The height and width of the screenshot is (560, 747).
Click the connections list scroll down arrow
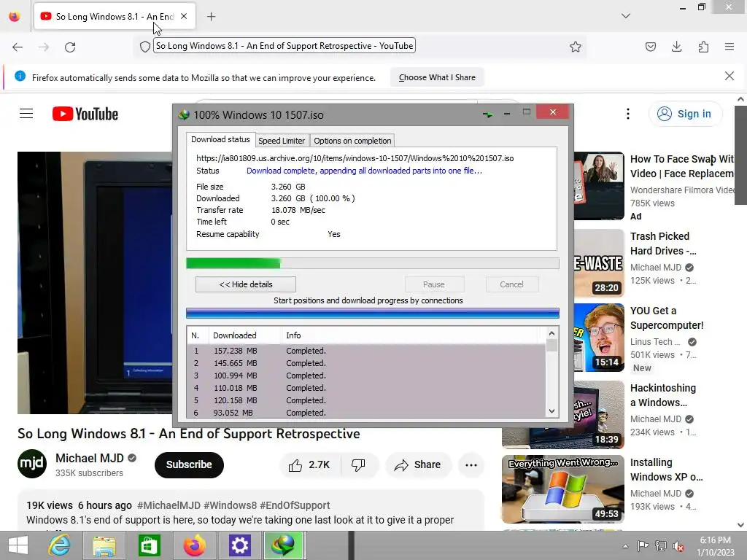(x=551, y=411)
